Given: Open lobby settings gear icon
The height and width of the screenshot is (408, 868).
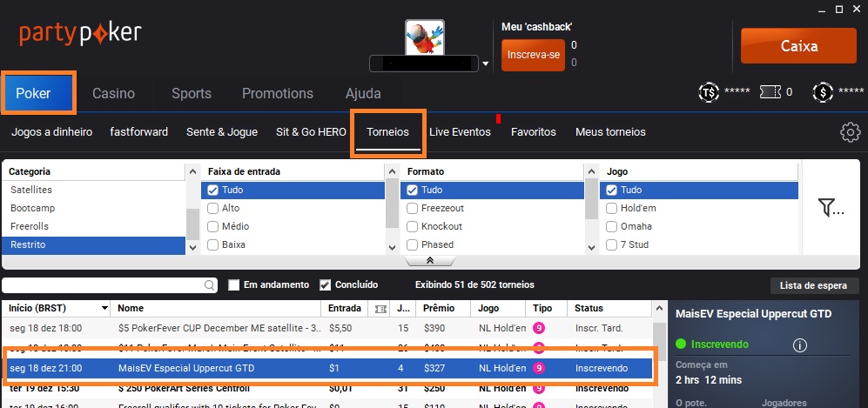Looking at the screenshot, I should 851,132.
